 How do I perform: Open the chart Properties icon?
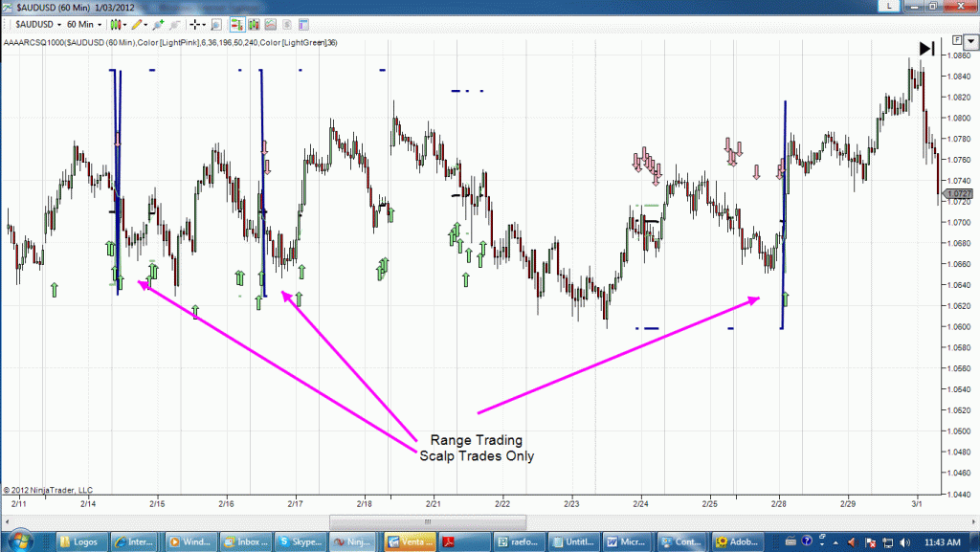(303, 24)
